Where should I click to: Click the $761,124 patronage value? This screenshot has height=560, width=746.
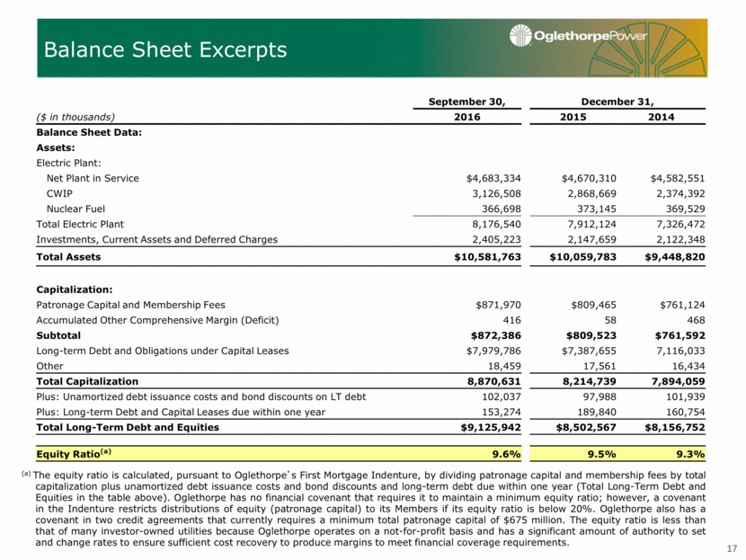click(682, 305)
